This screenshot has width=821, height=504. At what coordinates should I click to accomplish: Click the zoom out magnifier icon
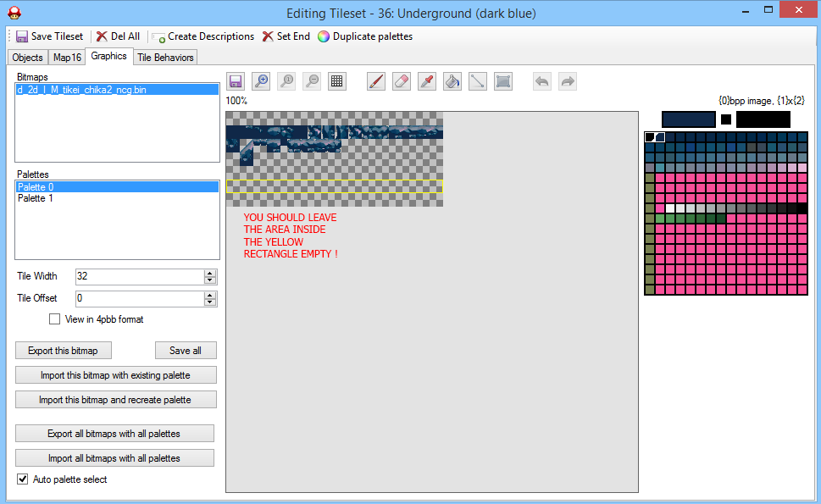312,81
